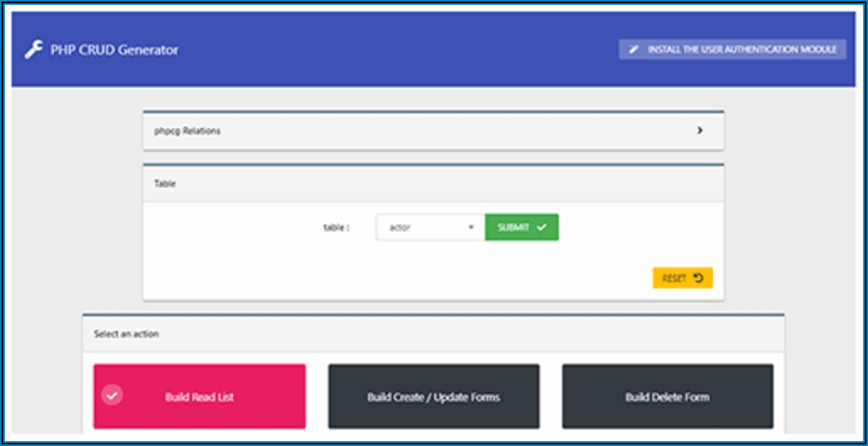This screenshot has height=446, width=868.
Task: Choose the Build Delete Form action
Action: click(668, 396)
